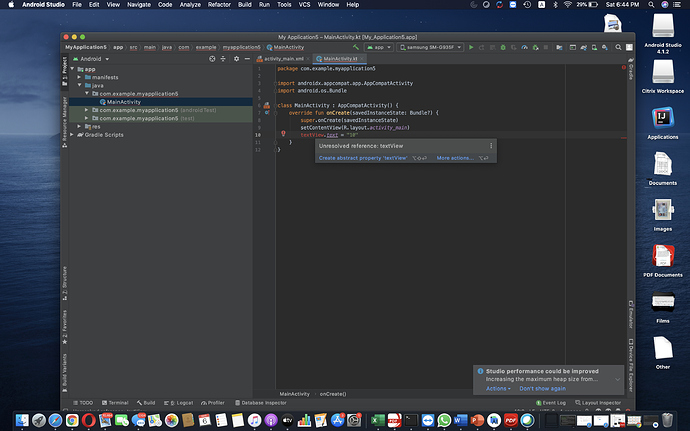Click the gutter icon beside class MainActivity
Screen dimensions: 690x431
coord(267,106)
